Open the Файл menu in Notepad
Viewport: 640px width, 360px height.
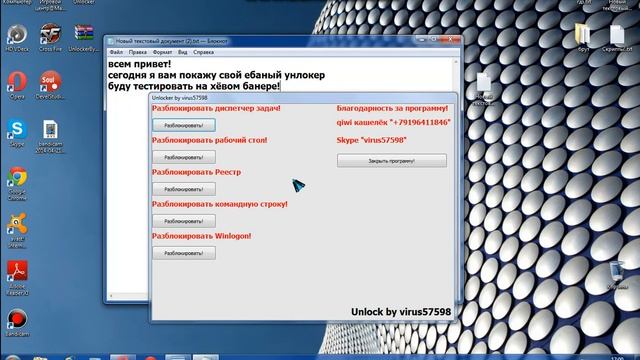pyautogui.click(x=116, y=52)
